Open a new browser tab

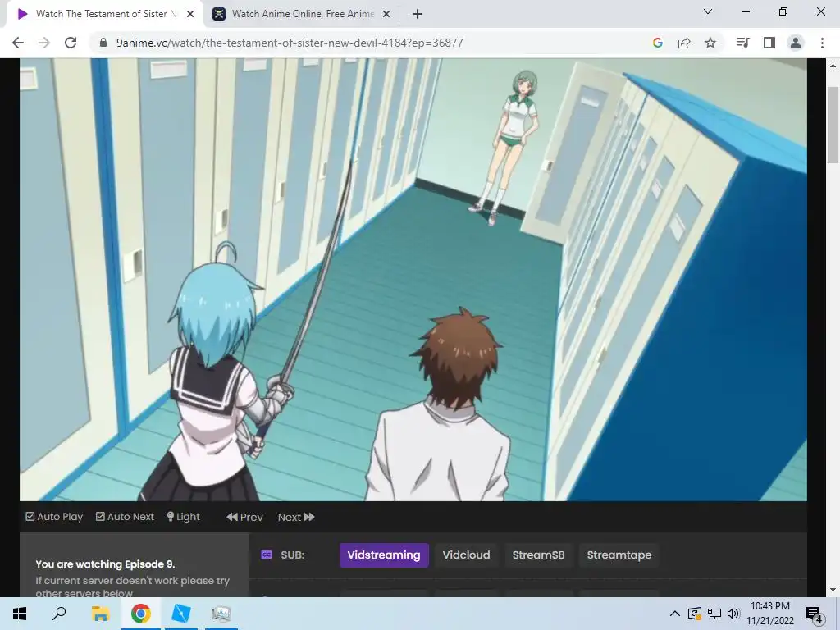(418, 14)
